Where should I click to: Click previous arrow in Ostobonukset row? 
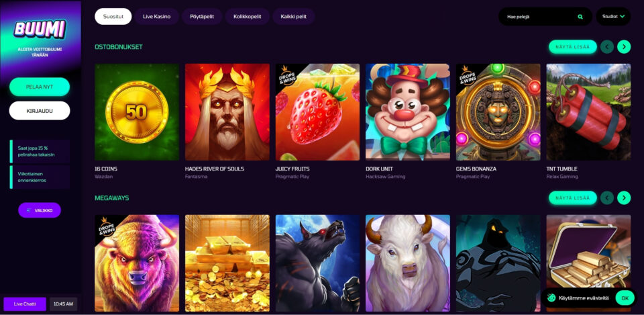[607, 47]
